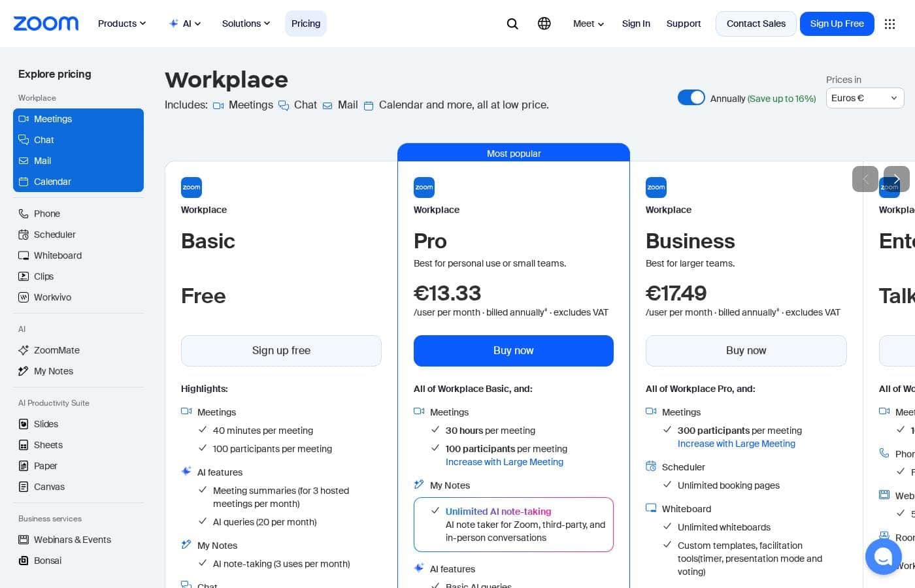The height and width of the screenshot is (588, 915).
Task: Select Meetings in the Workplace sidebar
Action: 78,119
